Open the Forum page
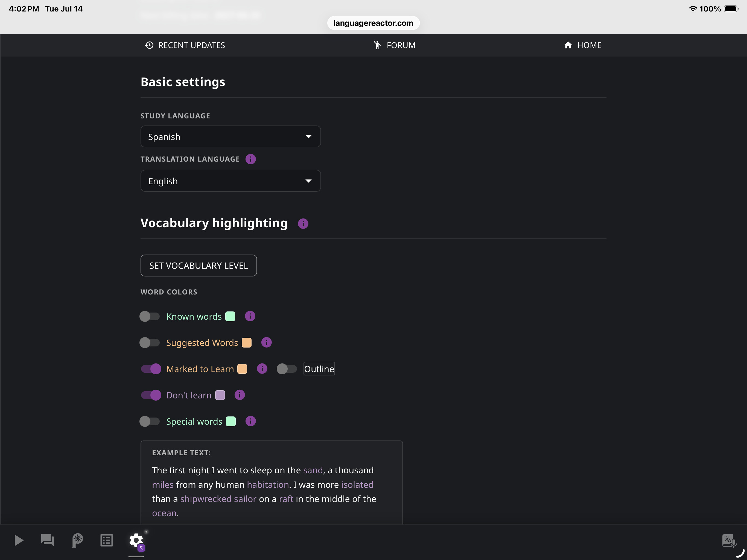Screen dimensions: 747x560 click(395, 45)
